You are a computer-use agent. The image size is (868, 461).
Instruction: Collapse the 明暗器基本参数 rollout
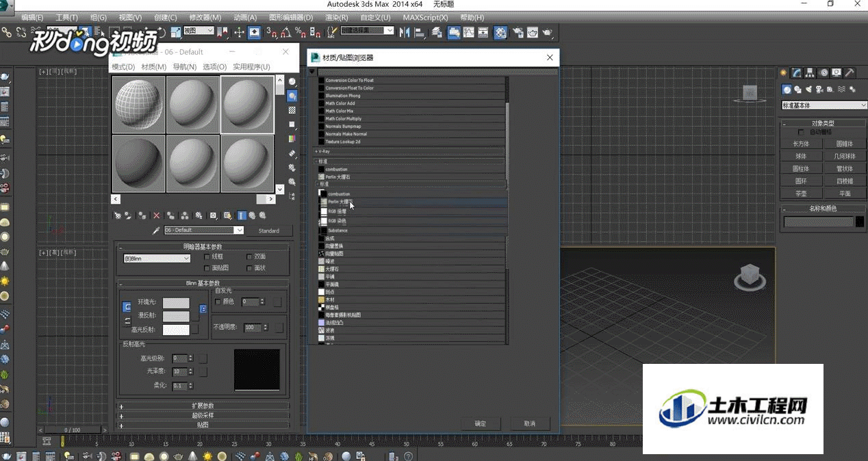point(203,246)
